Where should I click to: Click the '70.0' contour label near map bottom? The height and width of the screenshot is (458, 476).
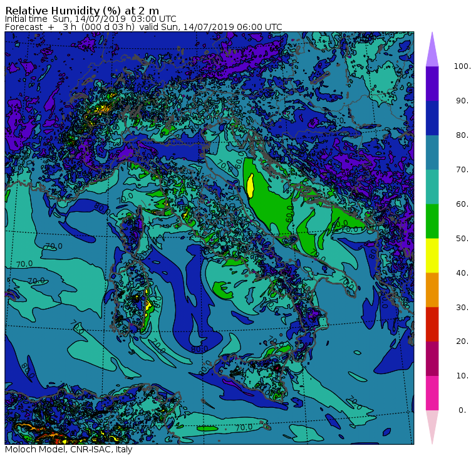coord(244,427)
